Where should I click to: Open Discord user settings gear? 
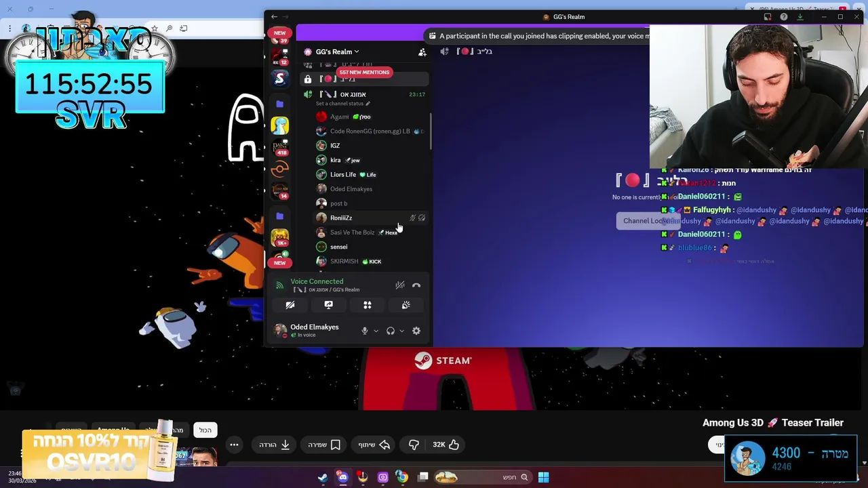tap(416, 331)
